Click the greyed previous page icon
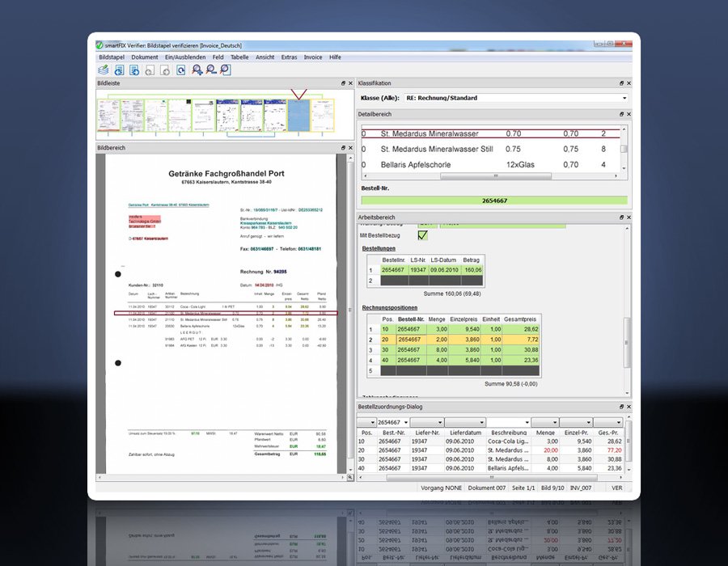The height and width of the screenshot is (566, 728). tap(150, 70)
